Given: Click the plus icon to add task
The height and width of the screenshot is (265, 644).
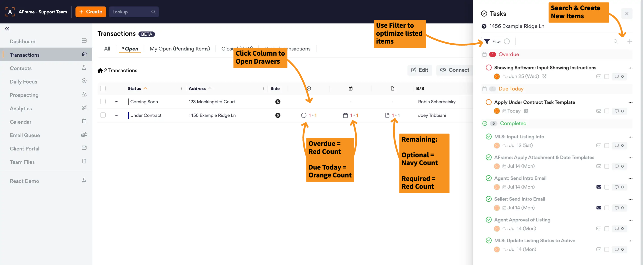Looking at the screenshot, I should point(629,42).
